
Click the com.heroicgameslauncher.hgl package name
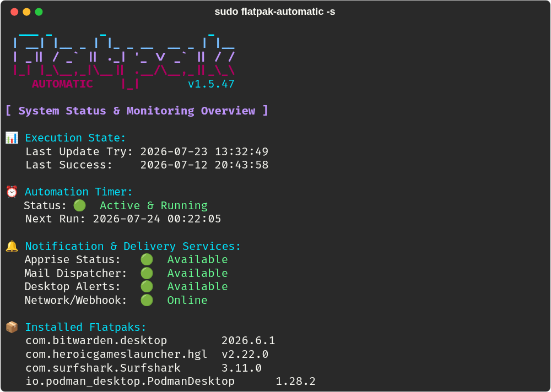[116, 354]
